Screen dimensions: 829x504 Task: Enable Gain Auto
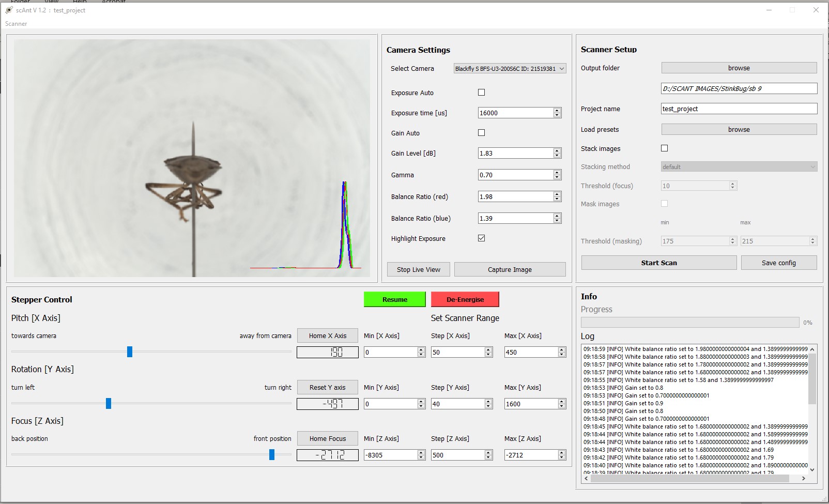481,133
